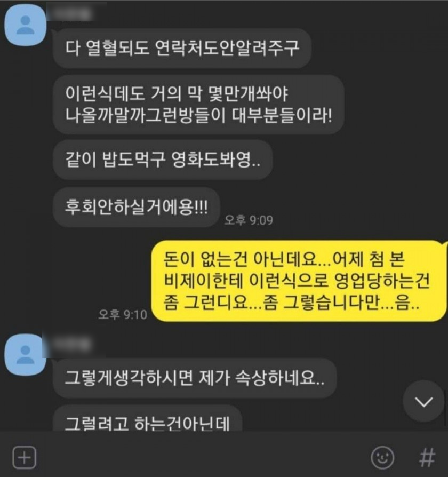Screen dimensions: 448x477
Task: Open lower sender's profile avatar
Action: tap(26, 355)
